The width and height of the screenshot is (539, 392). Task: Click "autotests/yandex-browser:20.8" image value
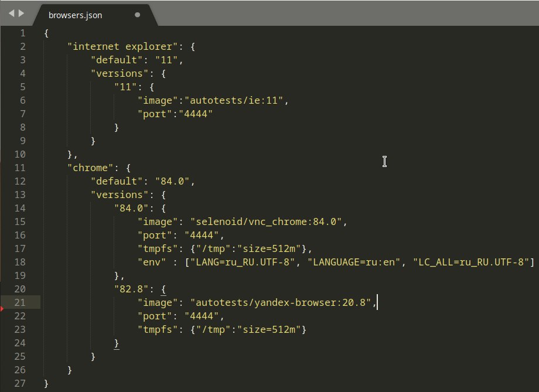(x=281, y=302)
